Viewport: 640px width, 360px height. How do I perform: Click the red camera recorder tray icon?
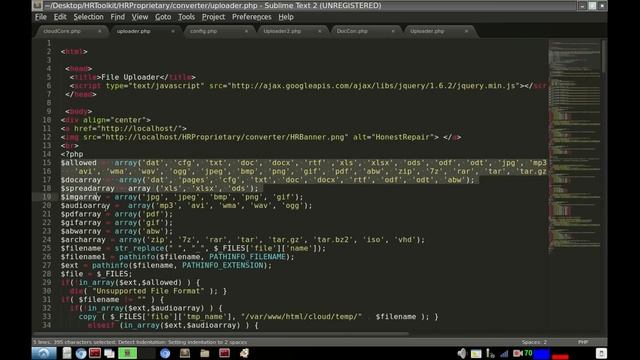tap(518, 353)
